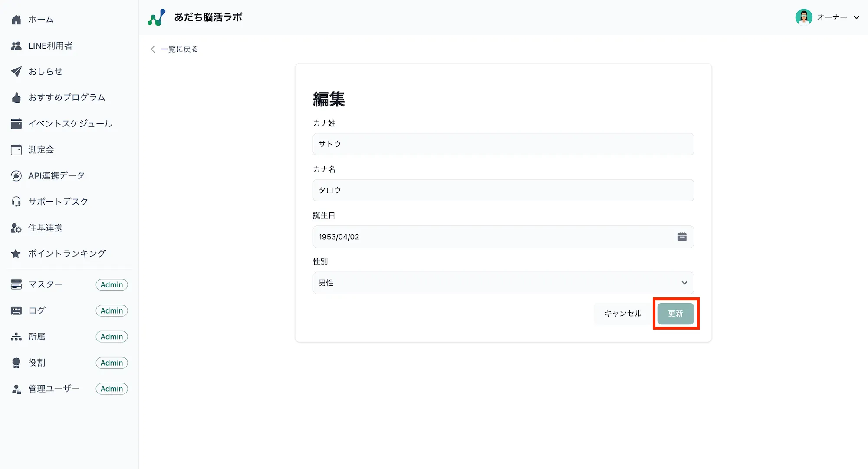Expand the オーナー account menu
Image resolution: width=868 pixels, height=469 pixels.
856,17
